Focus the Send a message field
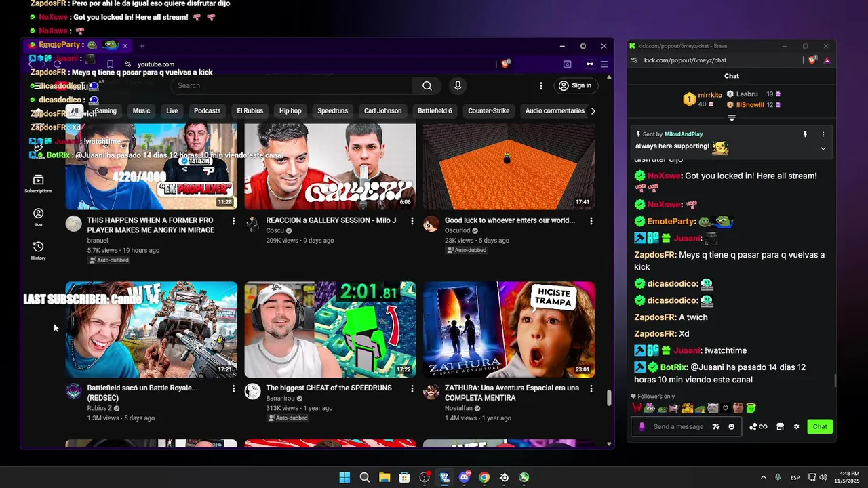This screenshot has height=488, width=868. click(x=679, y=427)
